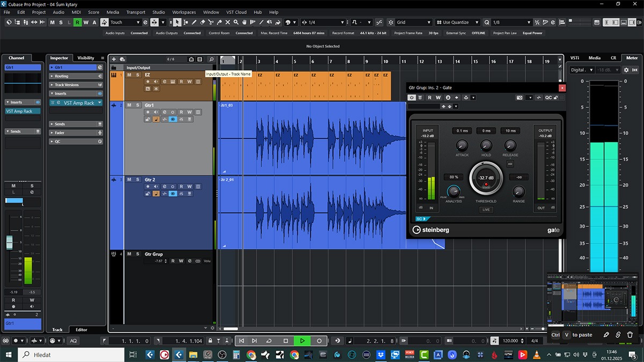Image resolution: width=644 pixels, height=362 pixels.
Task: Pick the Eraser tool in toolbar
Action: point(202,23)
